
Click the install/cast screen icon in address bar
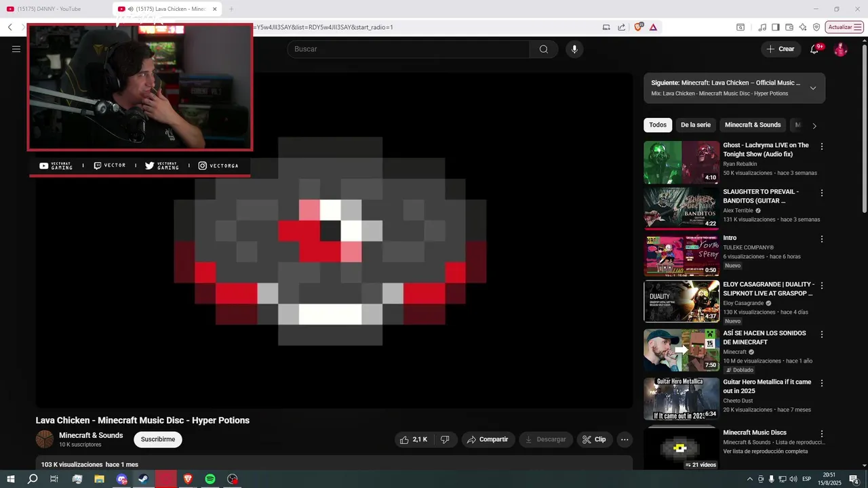606,27
